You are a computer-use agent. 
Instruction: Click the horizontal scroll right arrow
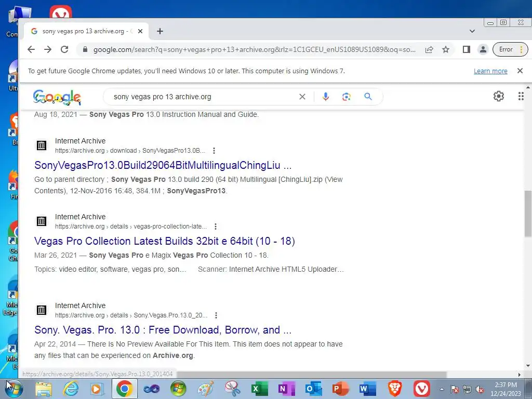(519, 375)
